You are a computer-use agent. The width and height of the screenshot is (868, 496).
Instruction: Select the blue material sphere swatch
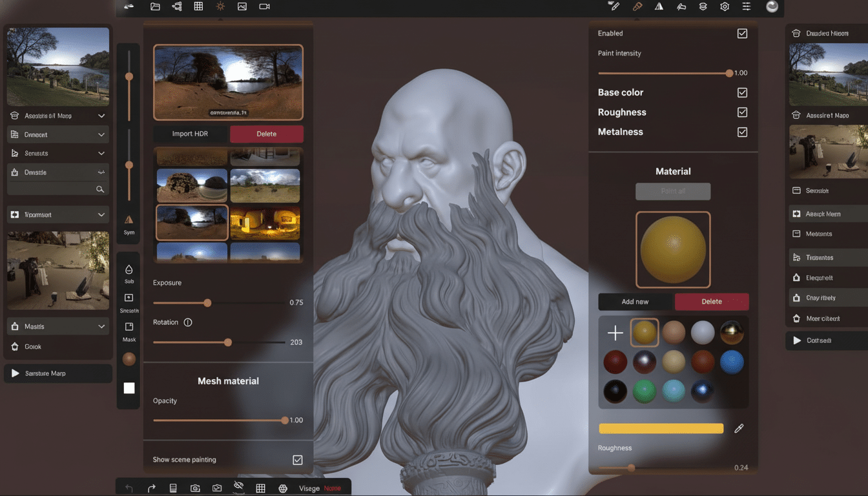point(732,362)
